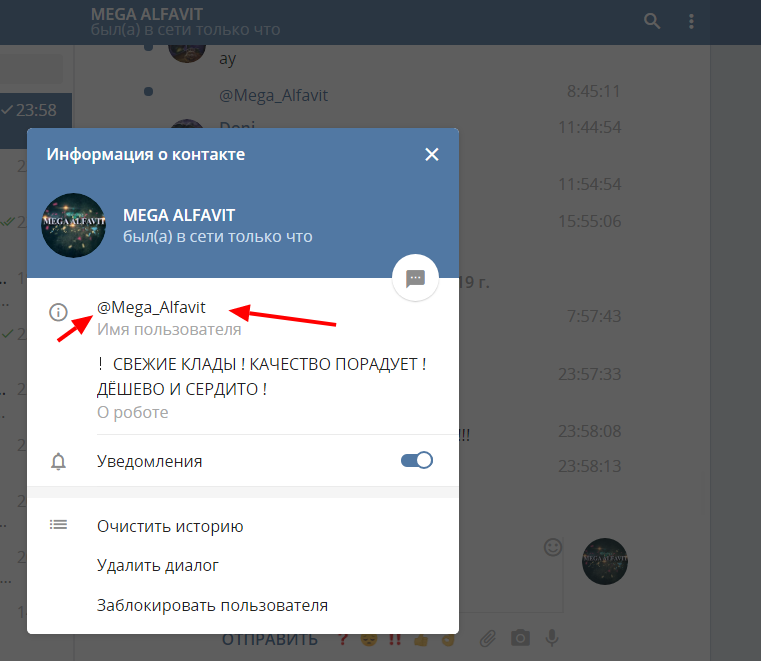761x661 pixels.
Task: Toggle the Уведомления notifications switch
Action: (x=416, y=460)
